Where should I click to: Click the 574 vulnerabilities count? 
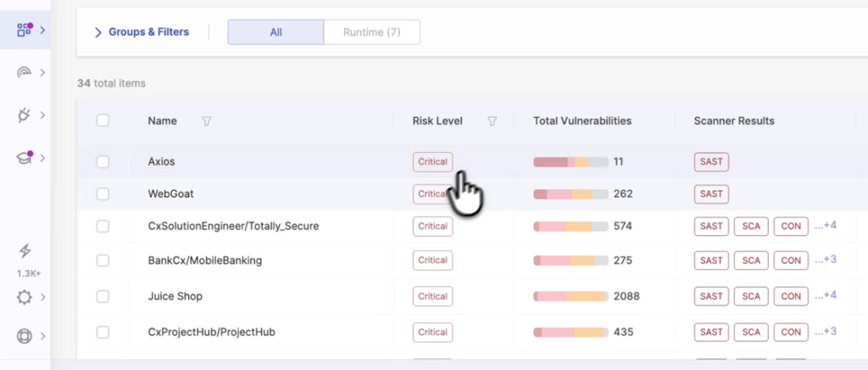pos(623,226)
